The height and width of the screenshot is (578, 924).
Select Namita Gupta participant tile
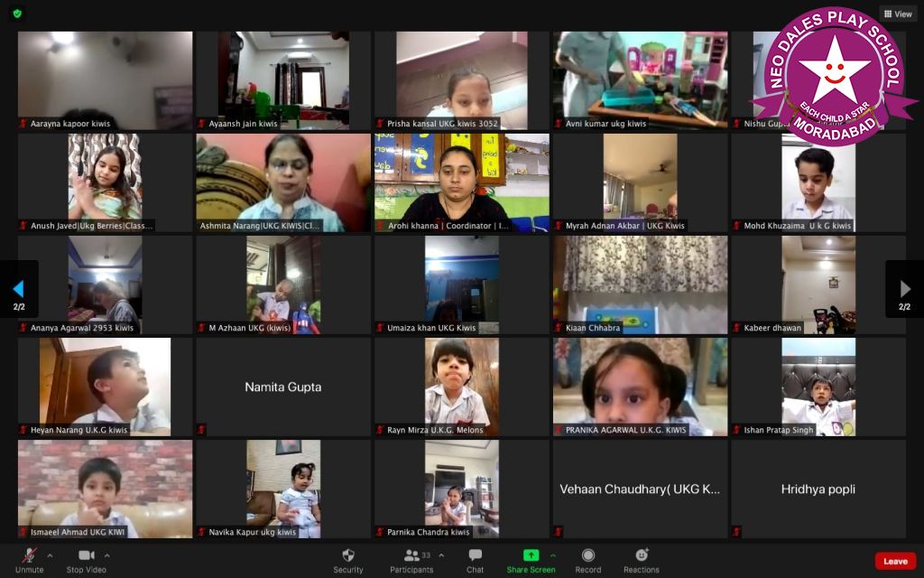pos(283,387)
